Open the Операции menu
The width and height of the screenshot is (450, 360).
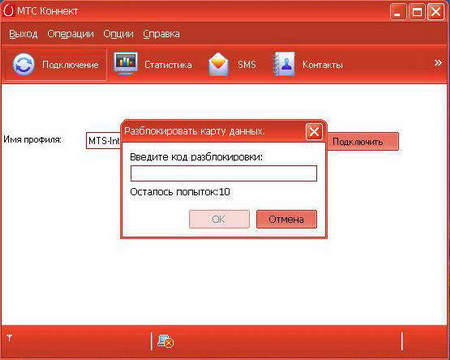[x=71, y=34]
